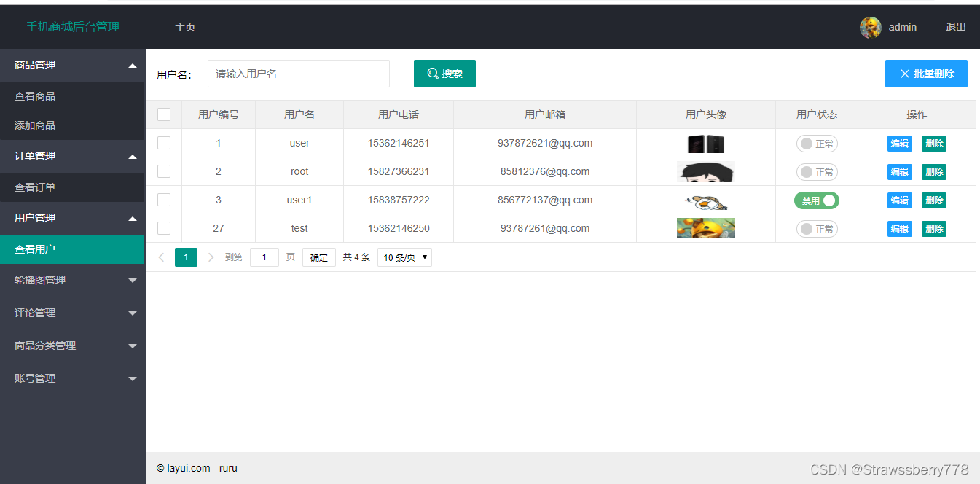The image size is (980, 484).
Task: Click the 共 4 条 total count text
Action: pos(357,257)
